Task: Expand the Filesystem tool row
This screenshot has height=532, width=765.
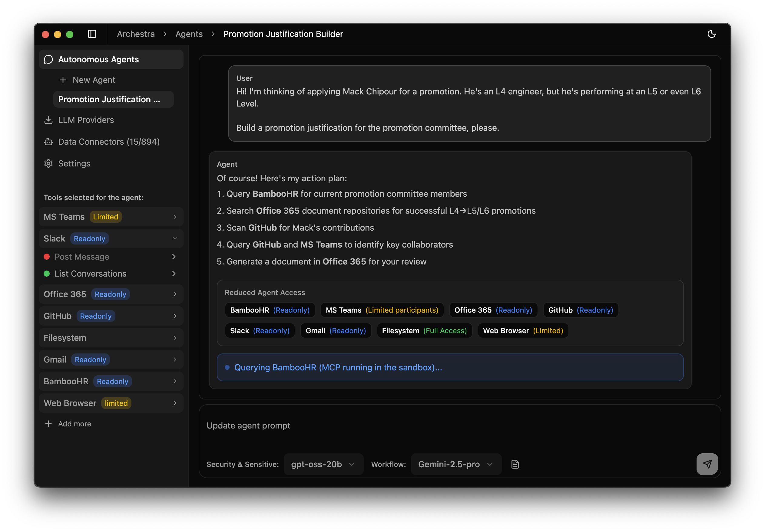Action: 111,338
